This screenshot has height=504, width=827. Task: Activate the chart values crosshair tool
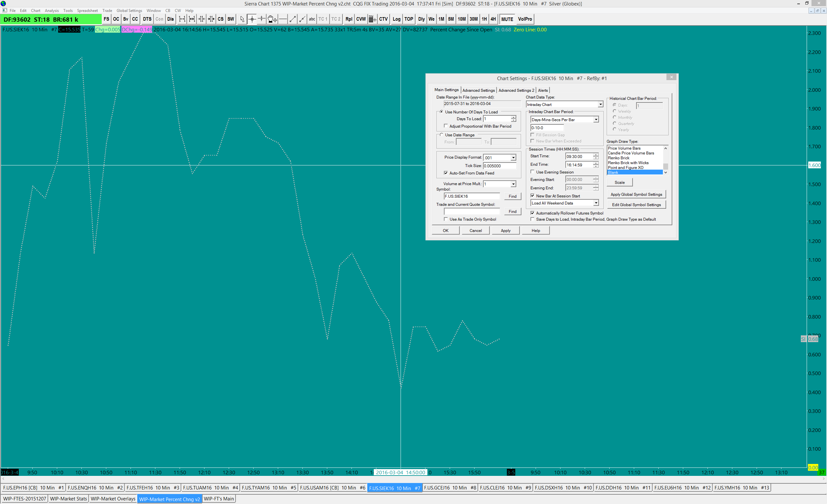(252, 19)
